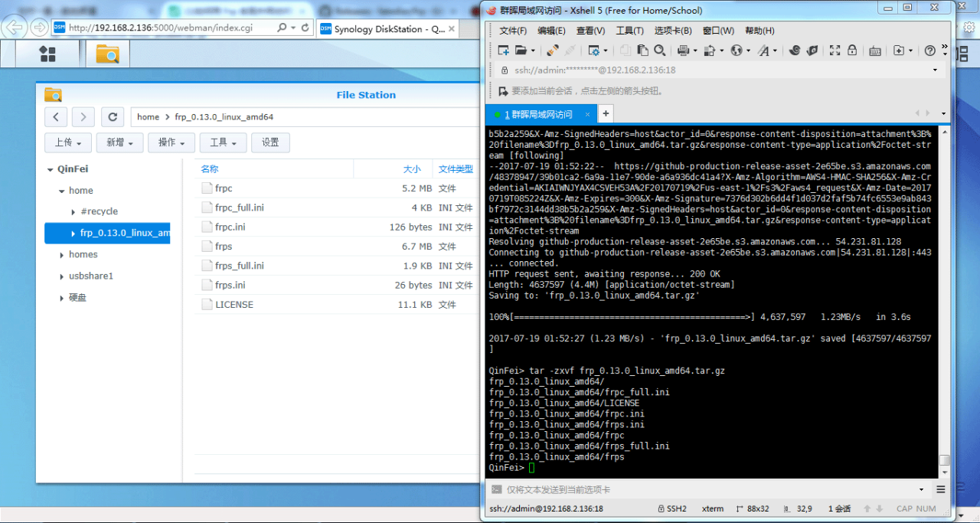Open the 上传 upload dropdown
Screen dimensions: 980x523
pyautogui.click(x=68, y=142)
